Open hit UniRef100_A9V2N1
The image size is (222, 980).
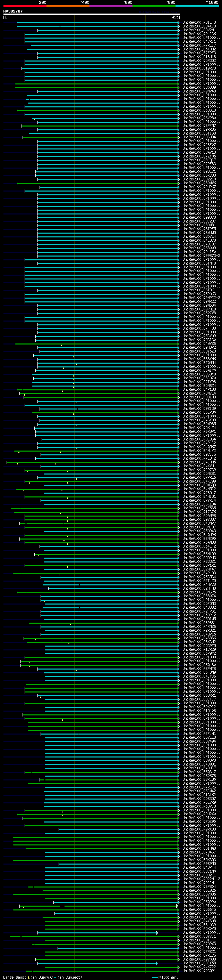coord(199,30)
